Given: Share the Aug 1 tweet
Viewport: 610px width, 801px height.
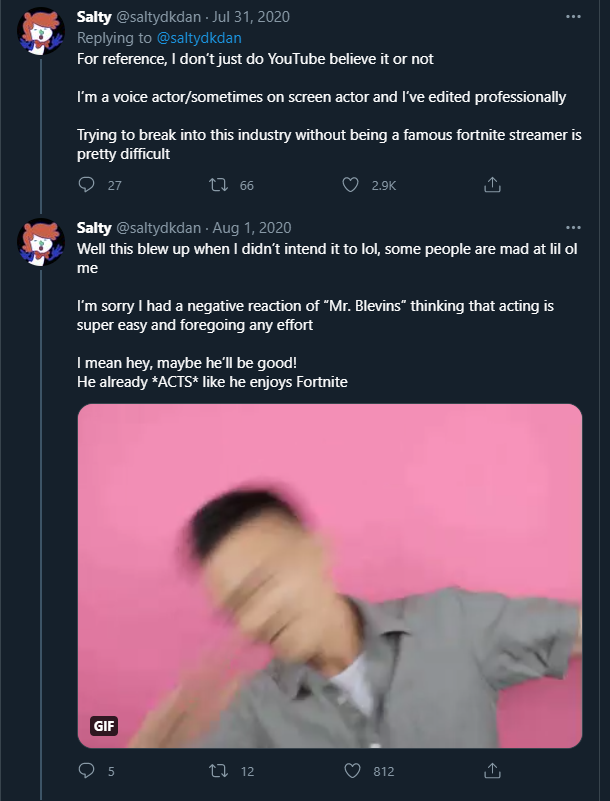Looking at the screenshot, I should click(x=492, y=770).
